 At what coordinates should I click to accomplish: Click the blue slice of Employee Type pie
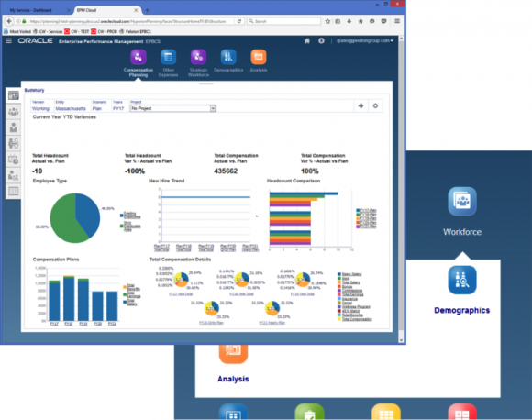87,212
